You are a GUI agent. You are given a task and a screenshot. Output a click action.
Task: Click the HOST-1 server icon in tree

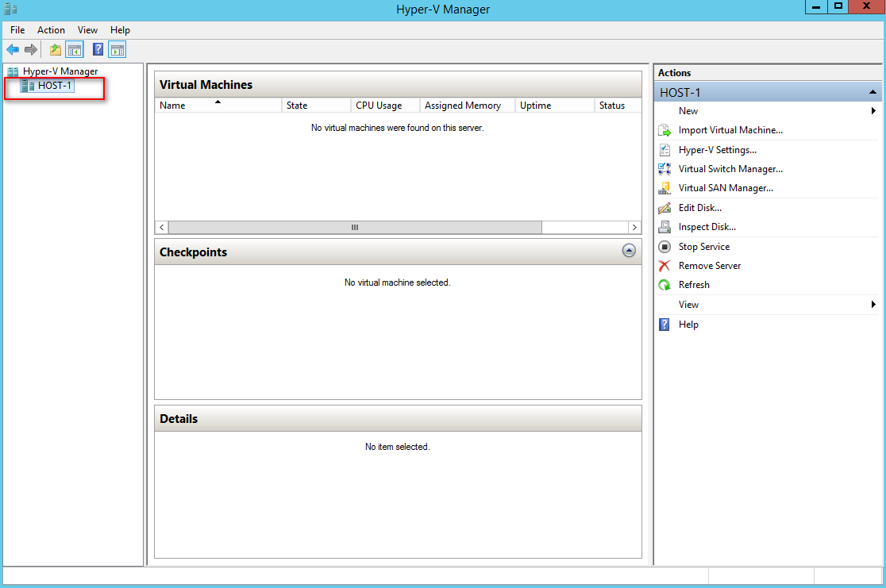[27, 86]
